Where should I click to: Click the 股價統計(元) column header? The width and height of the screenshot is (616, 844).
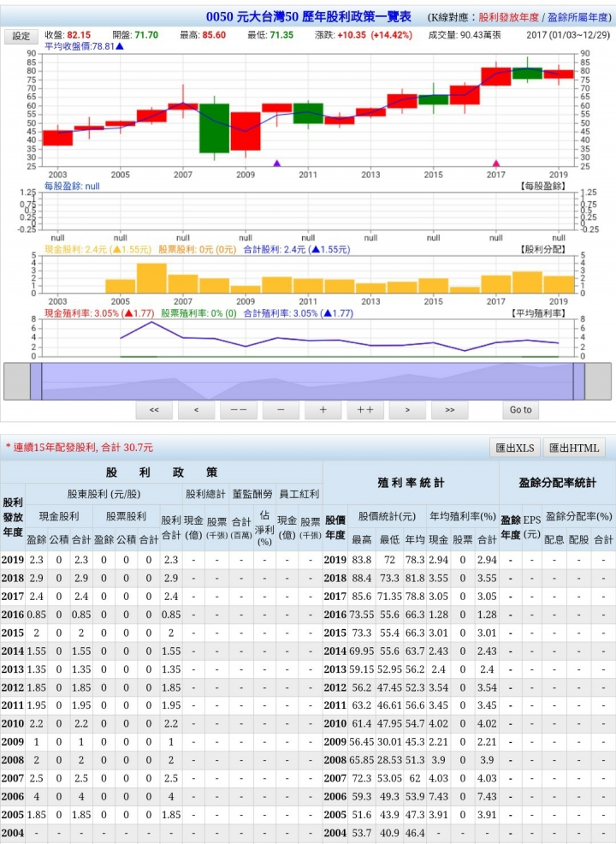point(388,516)
